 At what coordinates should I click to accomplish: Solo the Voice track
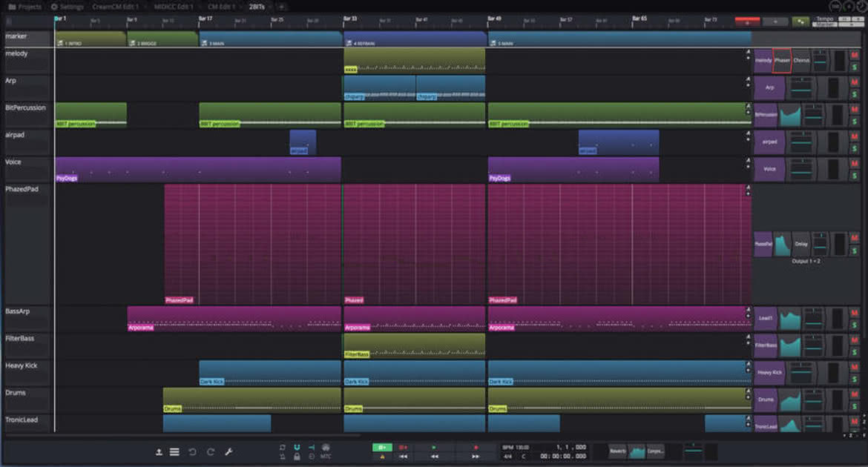tap(854, 176)
